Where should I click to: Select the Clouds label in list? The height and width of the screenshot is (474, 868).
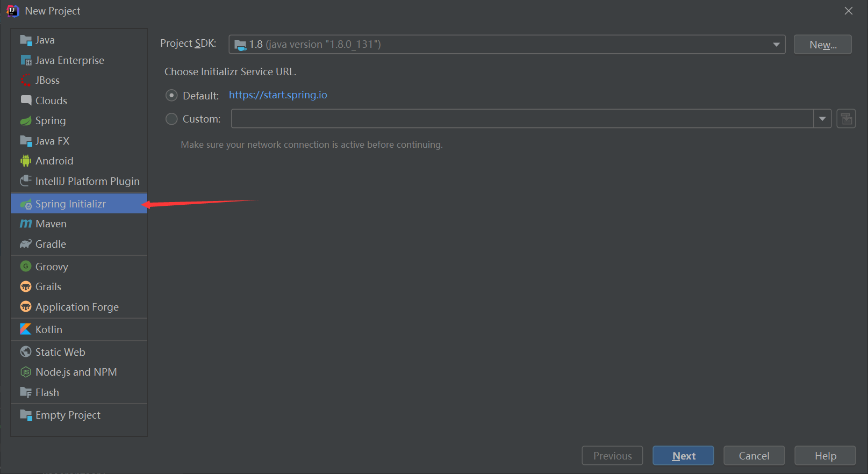tap(51, 100)
